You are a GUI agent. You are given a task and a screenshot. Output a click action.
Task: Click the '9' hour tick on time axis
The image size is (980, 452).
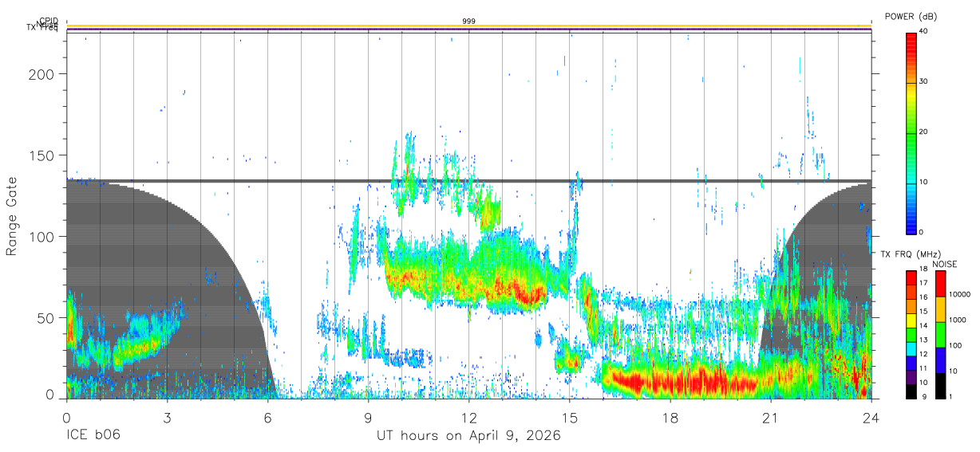point(369,417)
